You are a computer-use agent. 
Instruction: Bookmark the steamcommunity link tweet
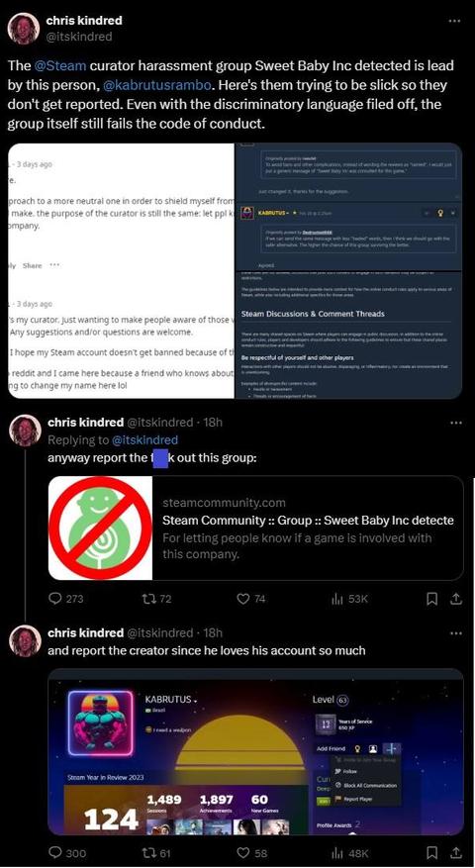click(x=432, y=599)
